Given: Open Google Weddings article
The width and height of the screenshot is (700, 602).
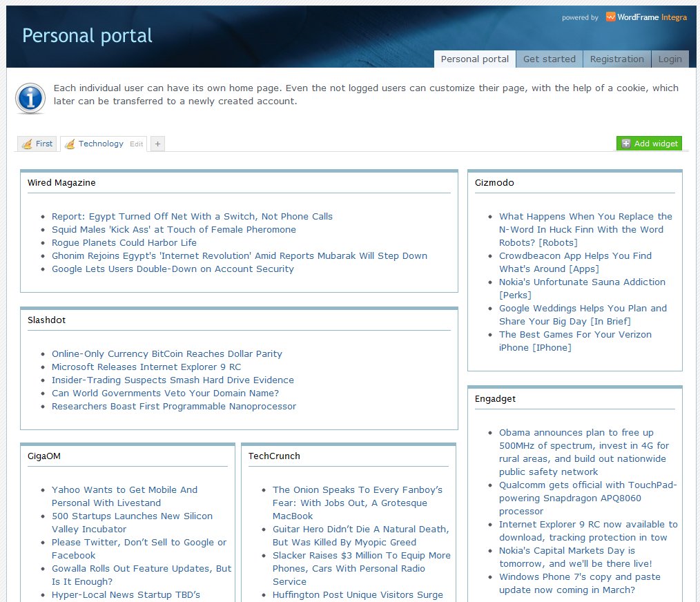Looking at the screenshot, I should tap(583, 315).
